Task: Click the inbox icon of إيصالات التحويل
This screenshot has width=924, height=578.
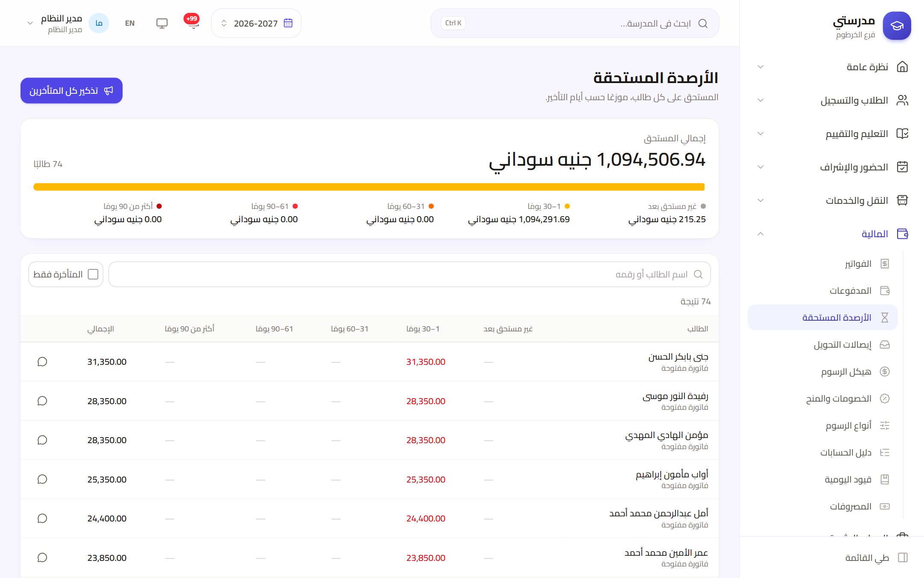Action: [x=885, y=345]
